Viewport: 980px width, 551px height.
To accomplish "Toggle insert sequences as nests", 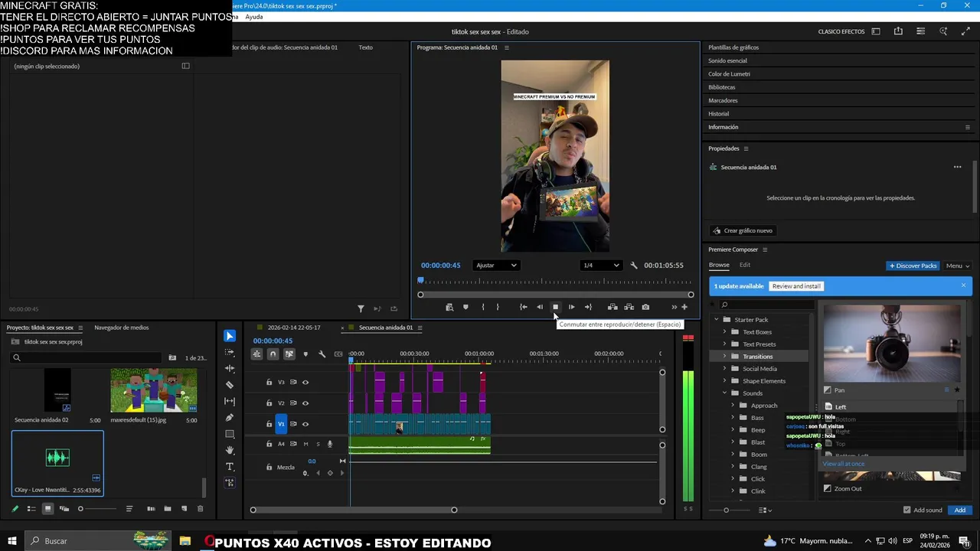I will [x=256, y=354].
